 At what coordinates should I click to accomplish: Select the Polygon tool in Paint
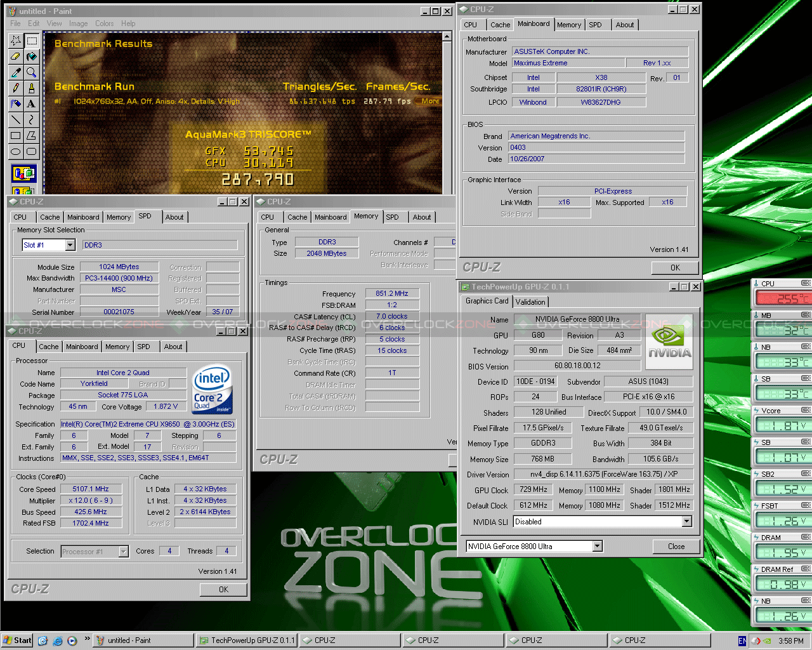(32, 135)
